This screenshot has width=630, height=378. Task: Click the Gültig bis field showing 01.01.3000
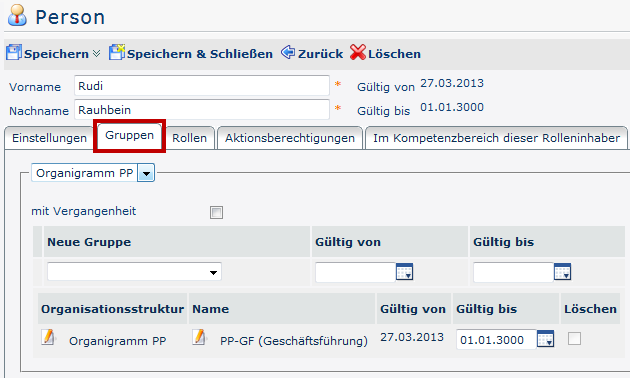pyautogui.click(x=496, y=340)
